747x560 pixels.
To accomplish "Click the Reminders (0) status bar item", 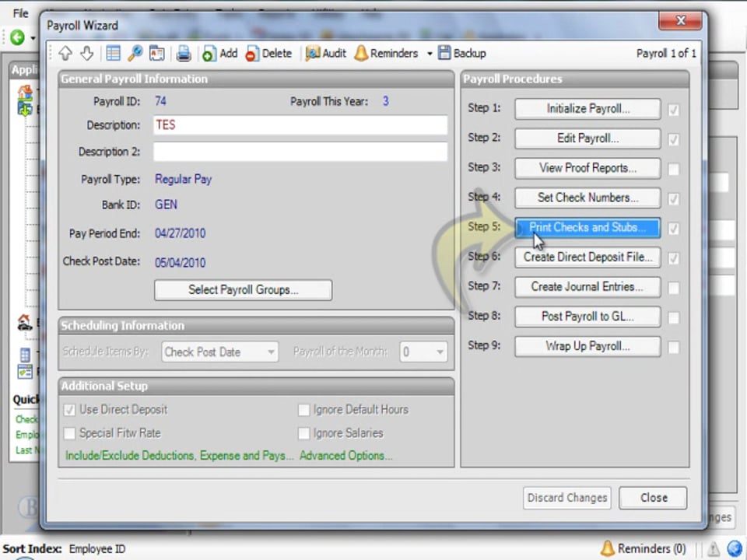I will tap(643, 548).
